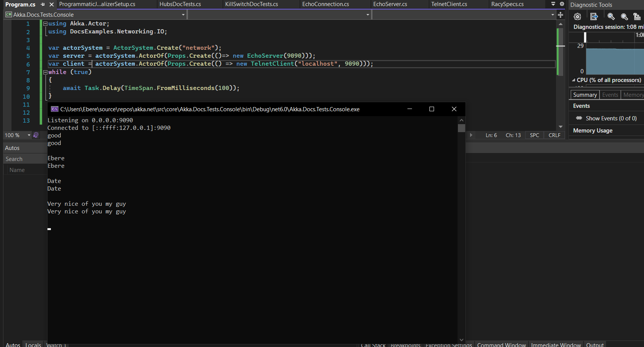Switch to the Immediate Window tab

(x=556, y=344)
